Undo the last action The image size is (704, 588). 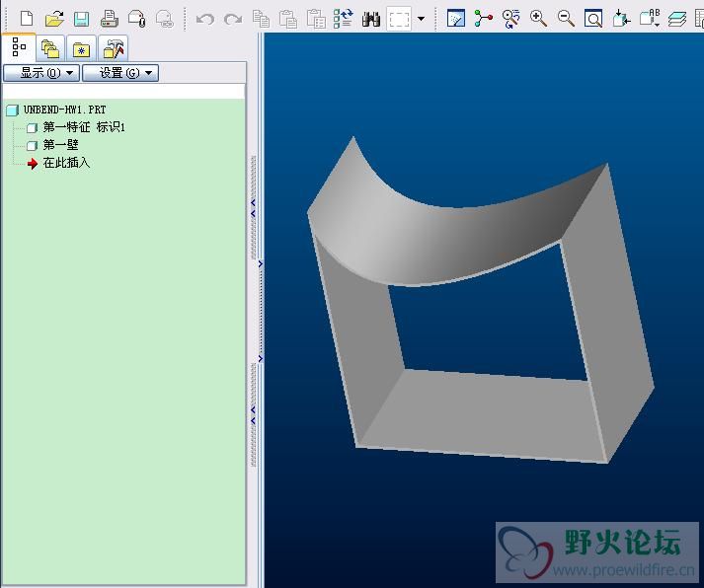pos(205,20)
